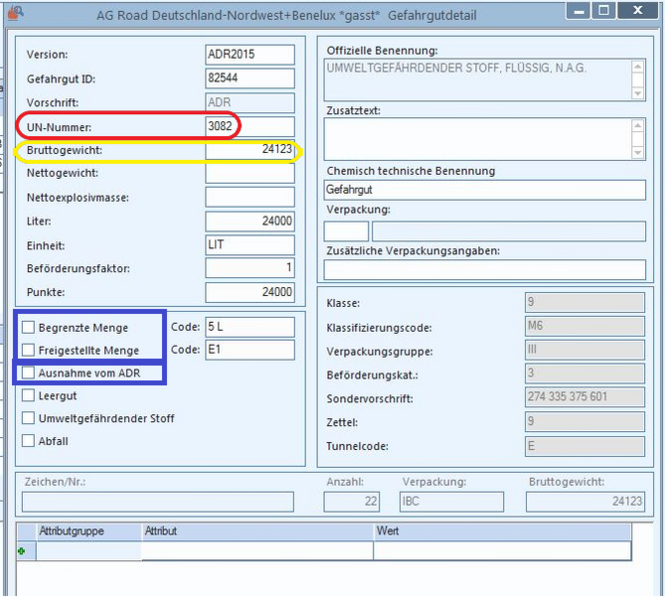Click the Attribut column header
Screen dimensions: 665x599
[257, 532]
